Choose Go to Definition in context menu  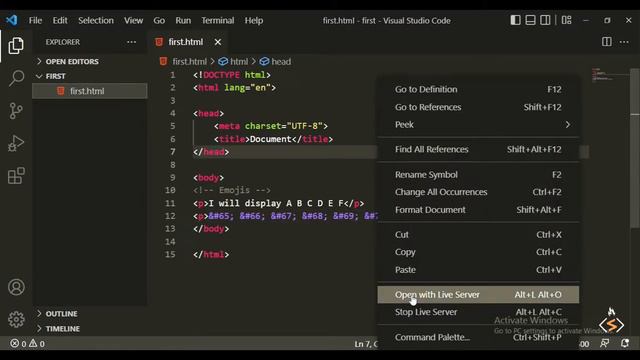click(x=478, y=89)
